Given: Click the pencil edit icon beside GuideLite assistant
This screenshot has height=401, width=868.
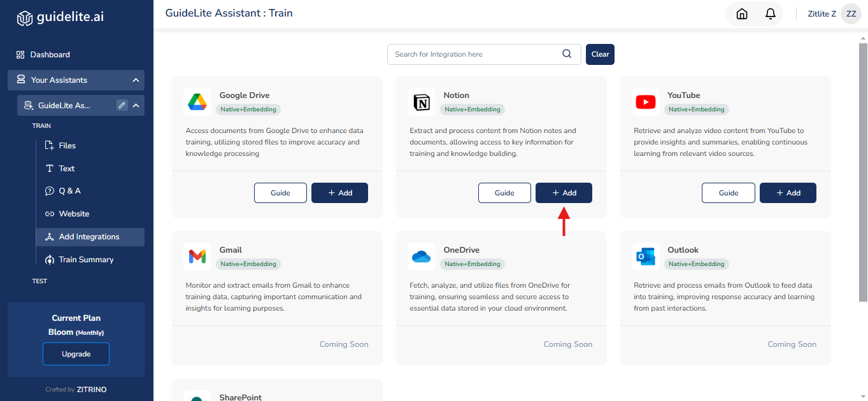Looking at the screenshot, I should coord(122,105).
